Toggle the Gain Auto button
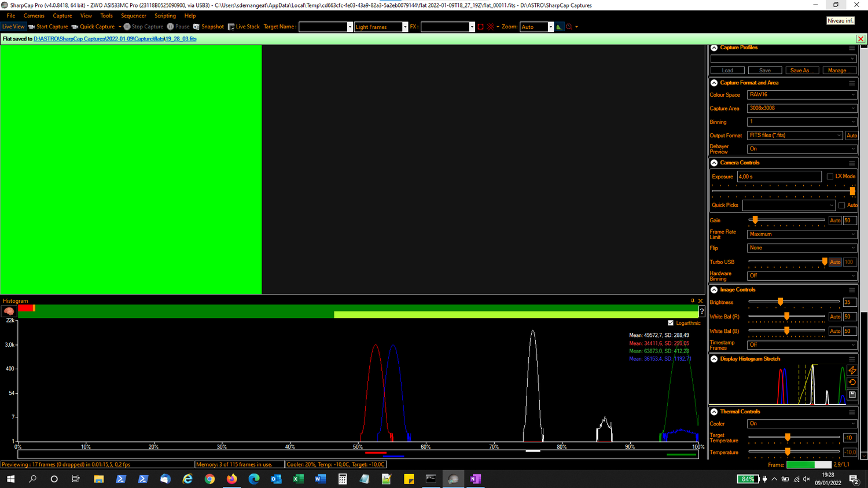 point(835,221)
